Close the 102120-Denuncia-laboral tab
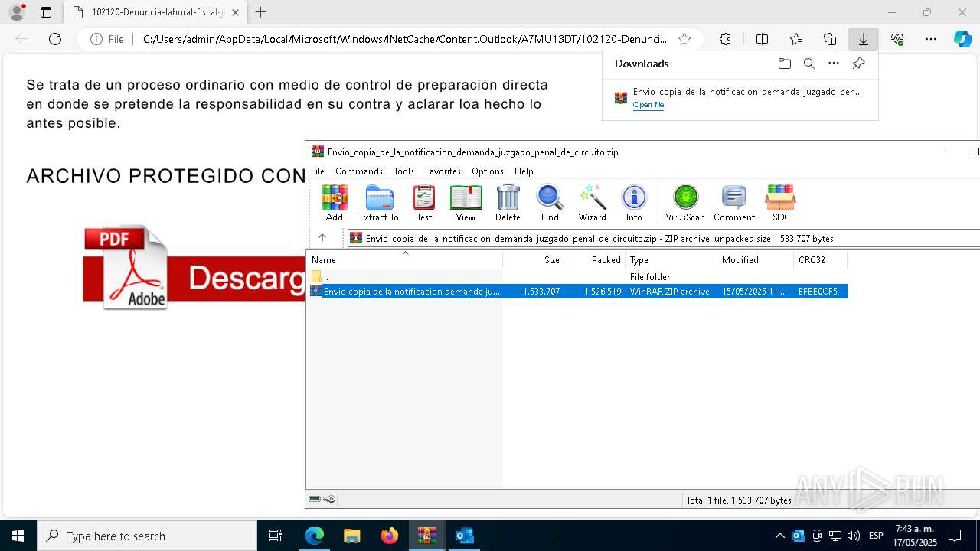 coord(235,12)
